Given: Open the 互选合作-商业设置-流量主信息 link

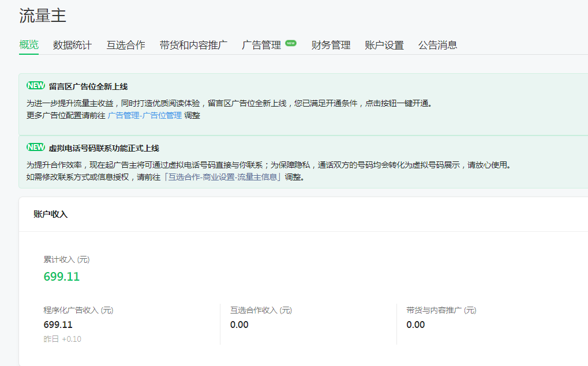Looking at the screenshot, I should click(x=223, y=177).
